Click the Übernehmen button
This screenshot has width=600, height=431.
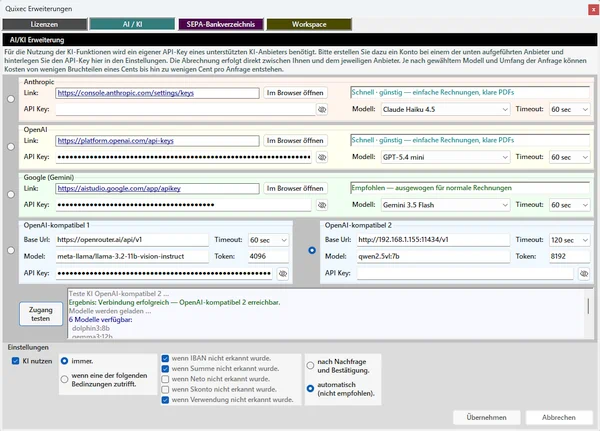(x=486, y=418)
